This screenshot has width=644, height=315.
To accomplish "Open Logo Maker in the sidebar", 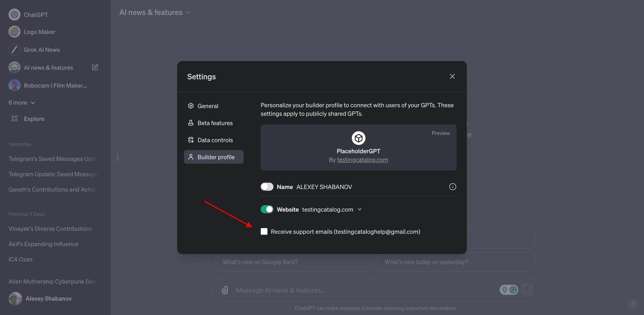I will click(x=40, y=32).
